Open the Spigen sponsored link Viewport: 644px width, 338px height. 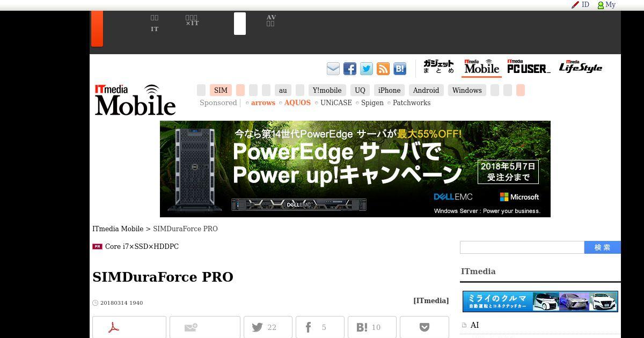372,103
